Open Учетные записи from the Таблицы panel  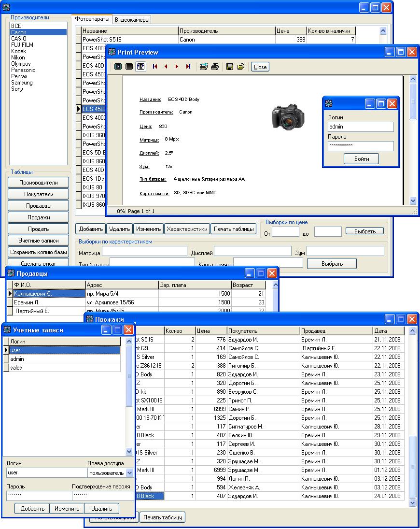pos(39,241)
